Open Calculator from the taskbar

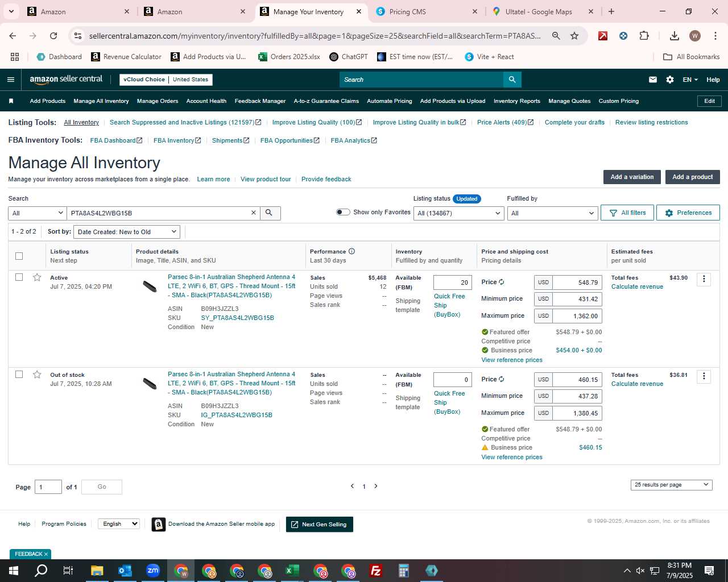404,571
